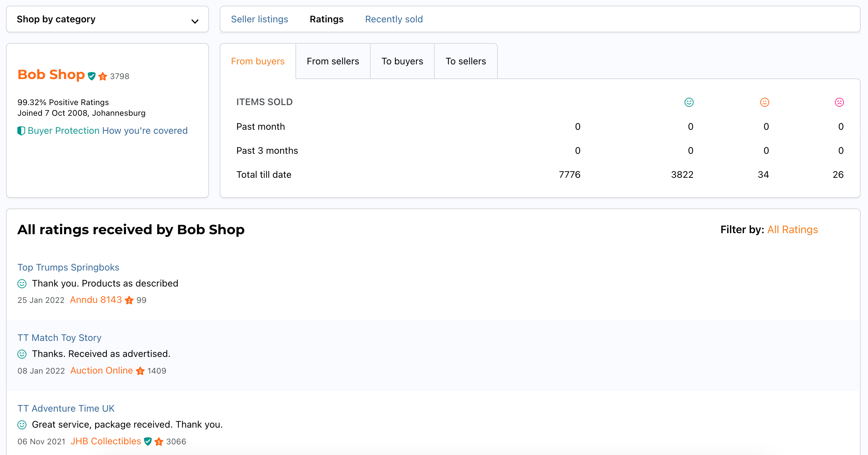The width and height of the screenshot is (868, 455).
Task: Click smiley icon beside 'Great service' review
Action: [x=22, y=425]
